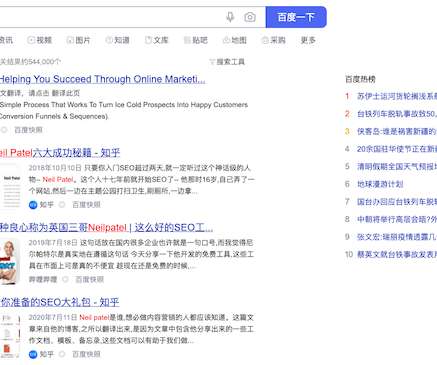Open hot topic 8 中朝将举行高层会晤

point(397,219)
